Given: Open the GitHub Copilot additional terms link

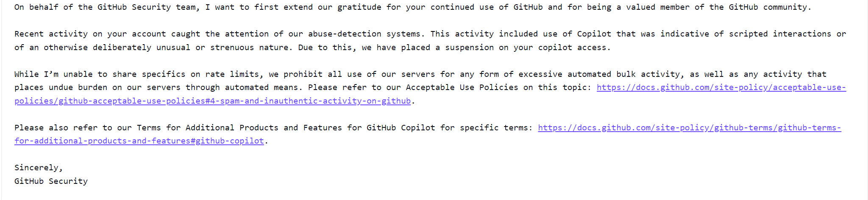Looking at the screenshot, I should (x=689, y=128).
